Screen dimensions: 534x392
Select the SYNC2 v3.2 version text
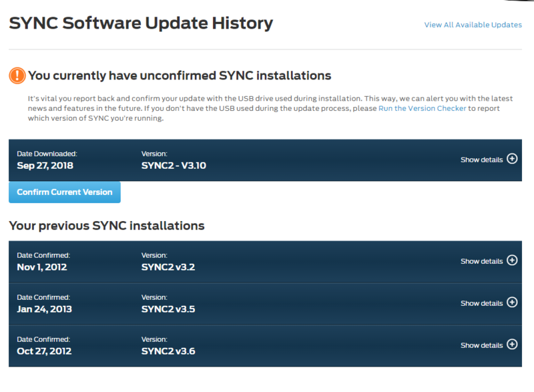click(x=168, y=267)
